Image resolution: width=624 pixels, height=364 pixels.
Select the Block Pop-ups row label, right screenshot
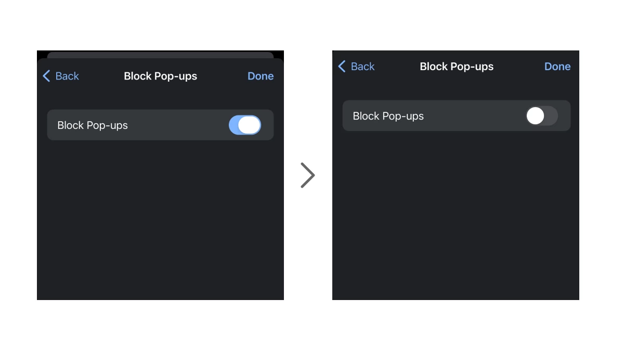388,116
